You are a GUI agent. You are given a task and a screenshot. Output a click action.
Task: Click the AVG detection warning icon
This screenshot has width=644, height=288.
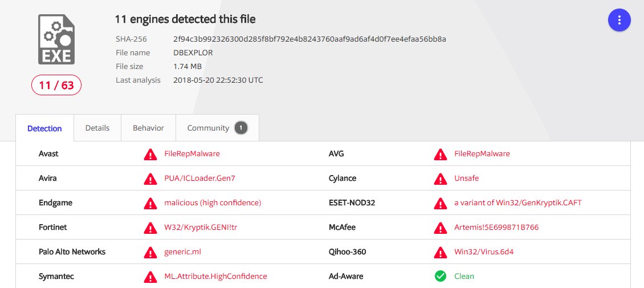click(441, 155)
